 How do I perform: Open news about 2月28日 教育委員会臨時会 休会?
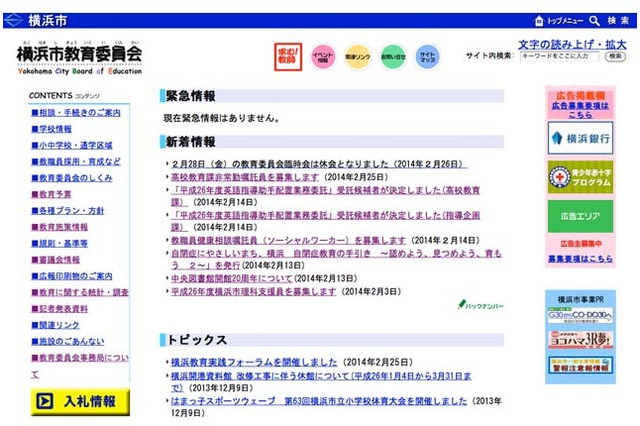click(319, 164)
